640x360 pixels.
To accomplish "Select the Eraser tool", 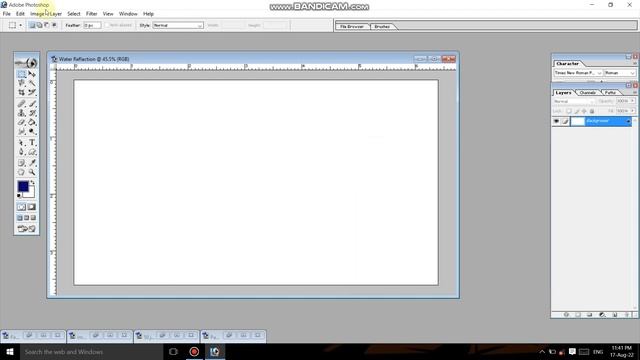I will tap(21, 122).
